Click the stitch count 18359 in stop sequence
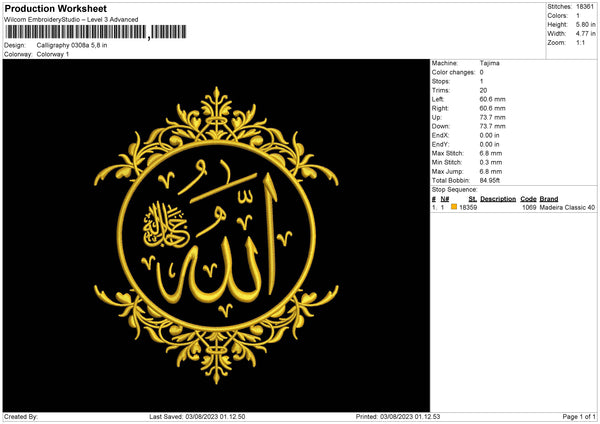The width and height of the screenshot is (600, 424). pyautogui.click(x=468, y=207)
